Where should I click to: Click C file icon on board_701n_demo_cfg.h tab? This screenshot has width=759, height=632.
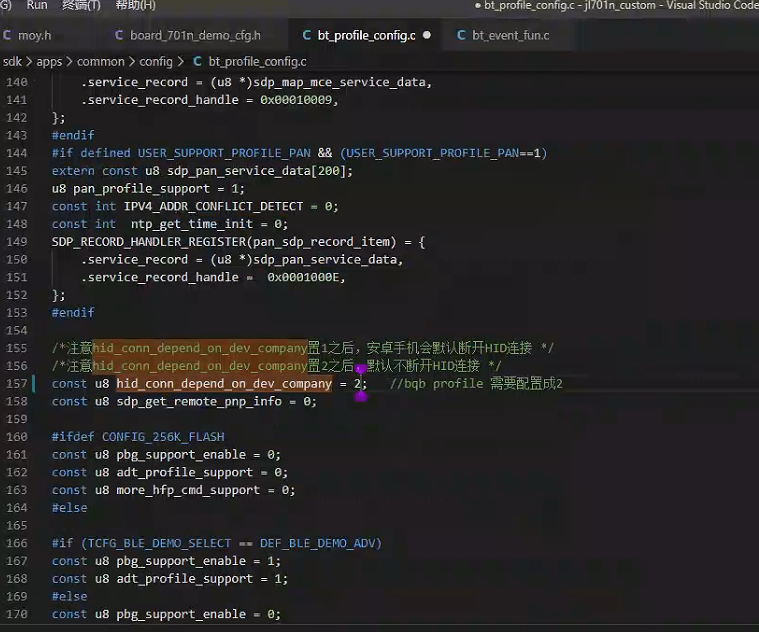coord(119,35)
